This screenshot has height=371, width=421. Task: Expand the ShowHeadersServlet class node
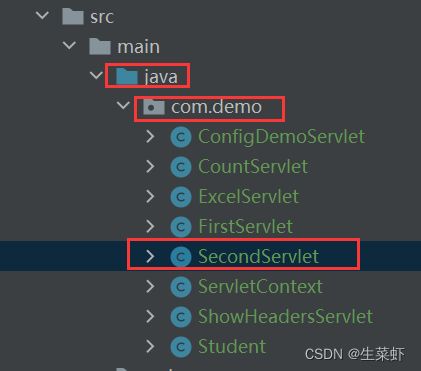[x=151, y=317]
